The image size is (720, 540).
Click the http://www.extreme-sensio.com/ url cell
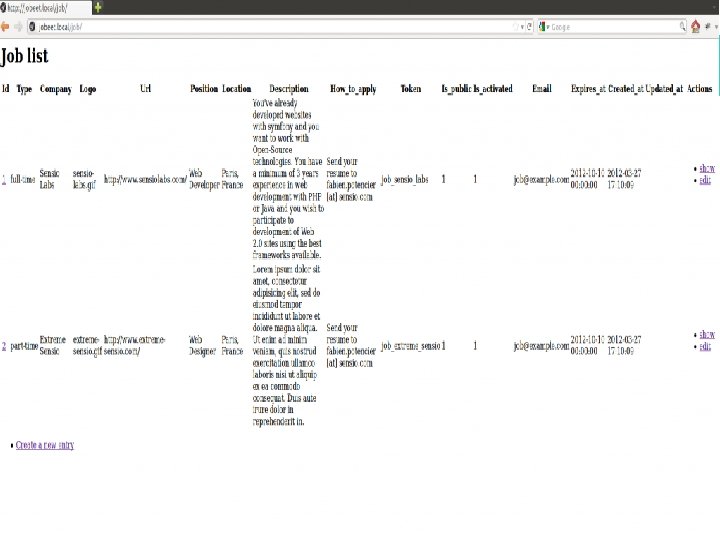click(135, 345)
